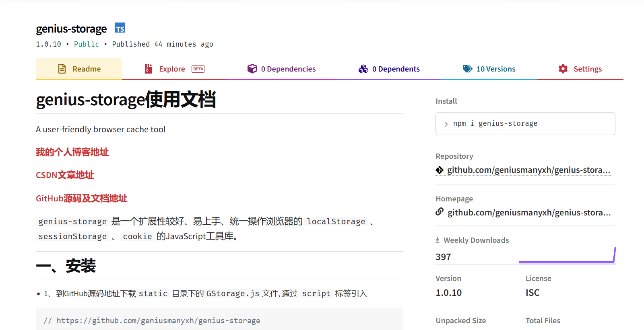View the 10 Versions tab
This screenshot has width=644, height=330.
489,69
